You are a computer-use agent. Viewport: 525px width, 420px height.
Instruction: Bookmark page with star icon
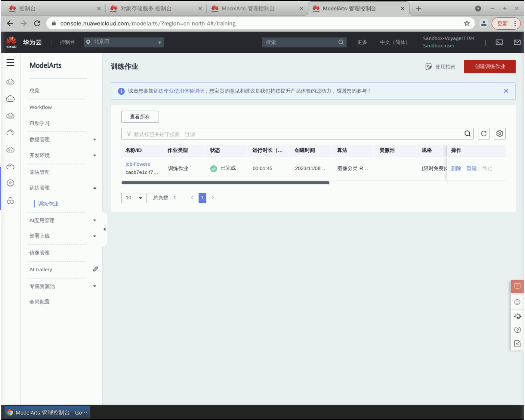(467, 23)
